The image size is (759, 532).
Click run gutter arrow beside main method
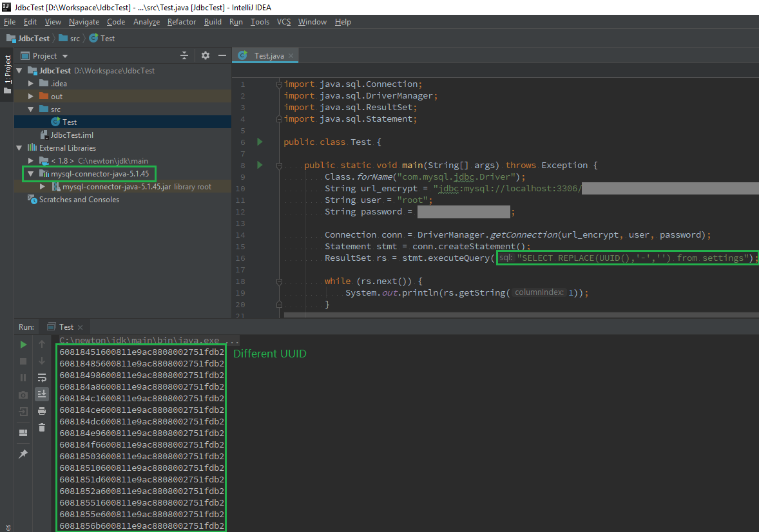pyautogui.click(x=260, y=166)
